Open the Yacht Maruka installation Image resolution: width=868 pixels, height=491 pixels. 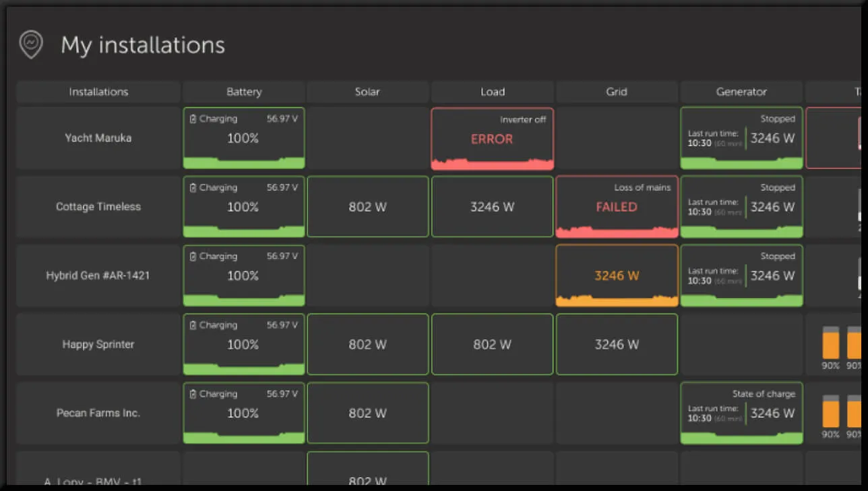click(x=98, y=138)
